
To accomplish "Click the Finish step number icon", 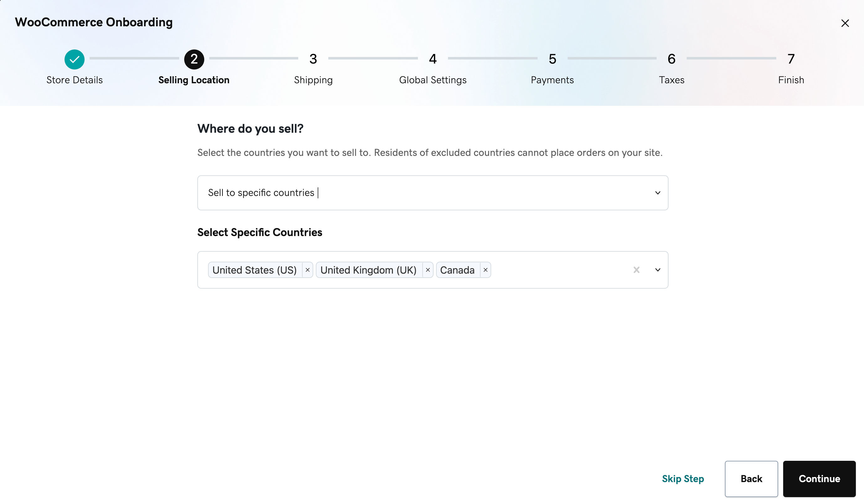I will pos(791,58).
